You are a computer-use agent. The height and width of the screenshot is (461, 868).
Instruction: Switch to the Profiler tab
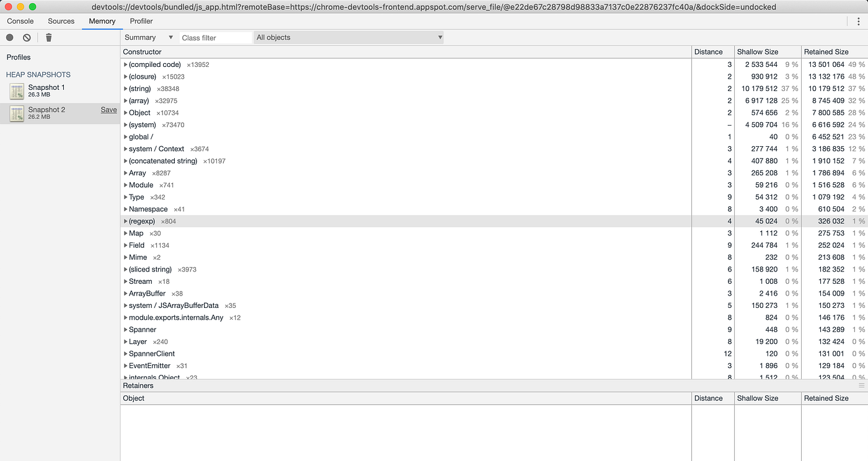click(141, 20)
